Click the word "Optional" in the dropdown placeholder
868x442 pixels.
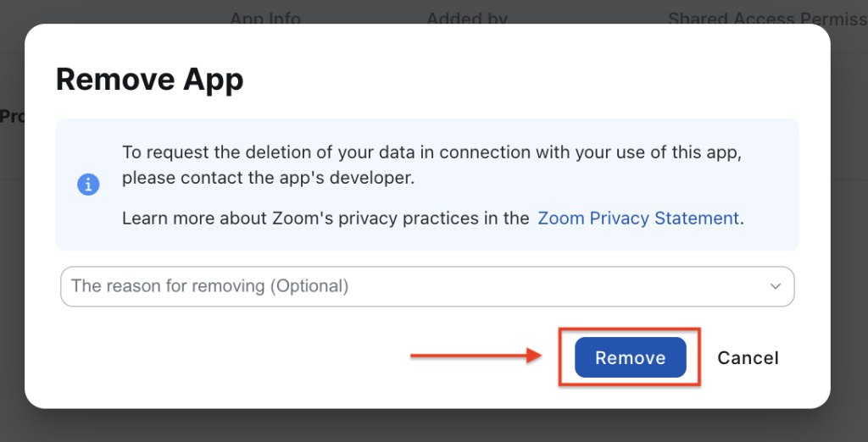(308, 286)
